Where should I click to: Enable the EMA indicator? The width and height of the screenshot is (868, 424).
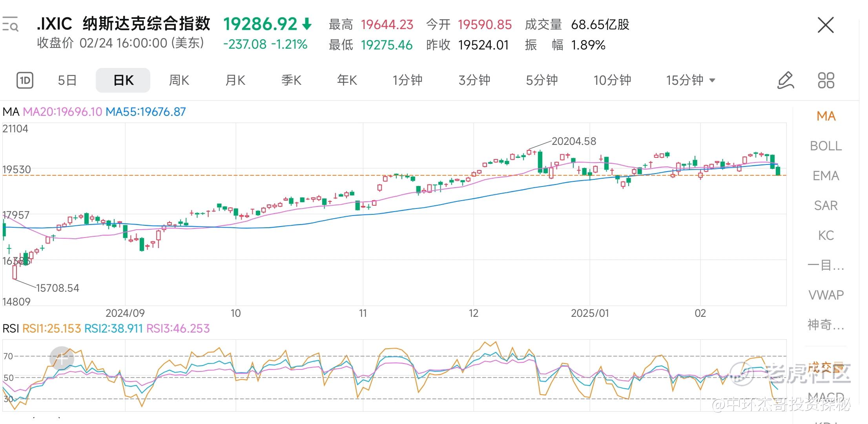click(826, 176)
